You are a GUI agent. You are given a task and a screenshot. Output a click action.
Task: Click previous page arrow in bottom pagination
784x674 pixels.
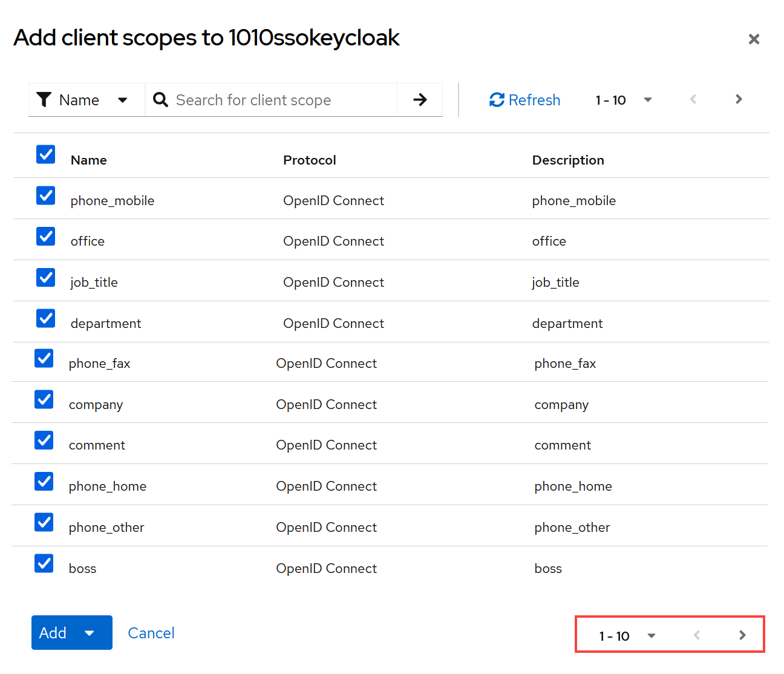pyautogui.click(x=697, y=635)
